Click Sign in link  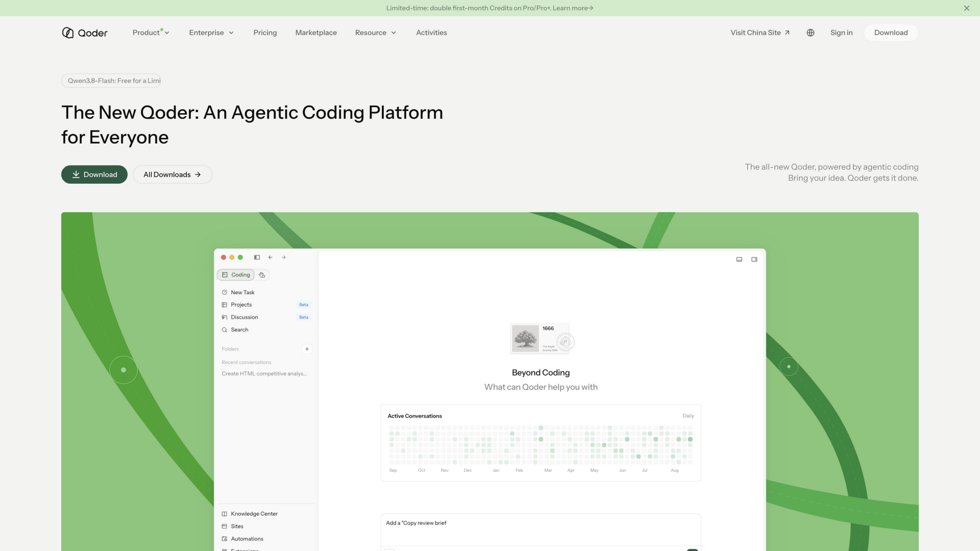tap(841, 33)
